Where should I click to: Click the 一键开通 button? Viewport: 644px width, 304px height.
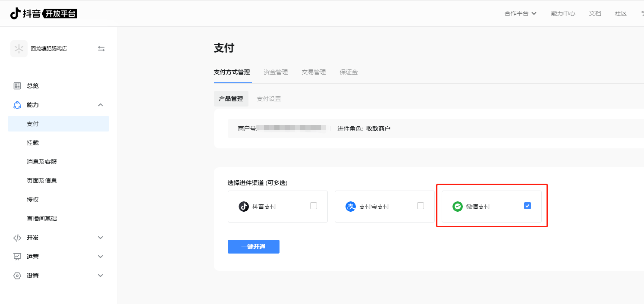tap(254, 247)
